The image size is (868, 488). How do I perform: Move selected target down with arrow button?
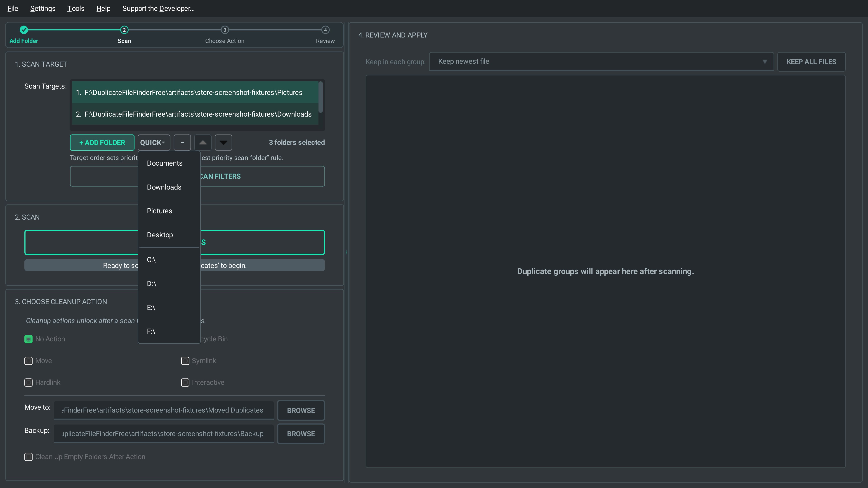point(223,143)
